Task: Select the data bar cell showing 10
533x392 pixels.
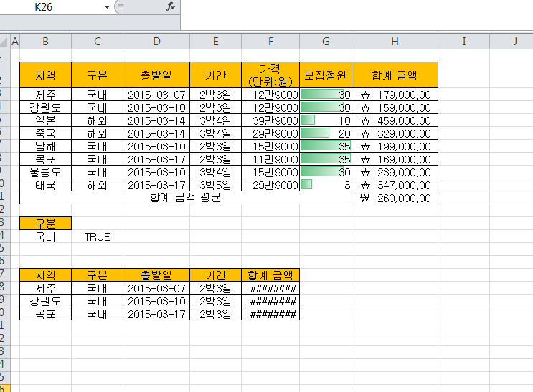Action: 326,120
